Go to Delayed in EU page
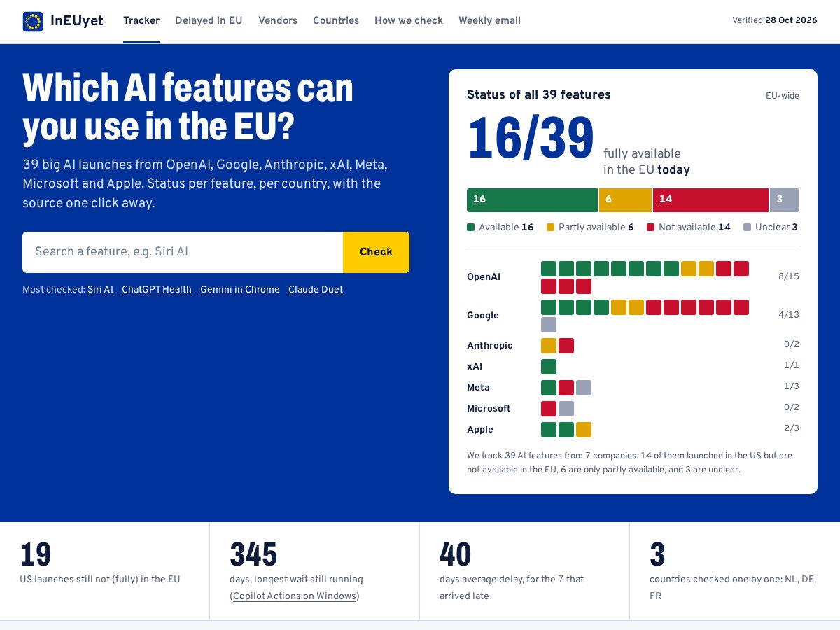 point(209,20)
